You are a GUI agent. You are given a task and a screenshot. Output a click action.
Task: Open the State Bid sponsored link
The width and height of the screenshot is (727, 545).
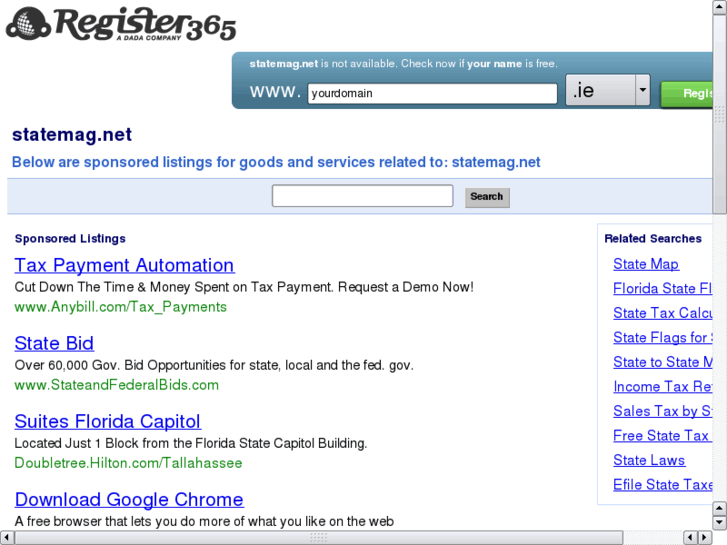pos(54,343)
